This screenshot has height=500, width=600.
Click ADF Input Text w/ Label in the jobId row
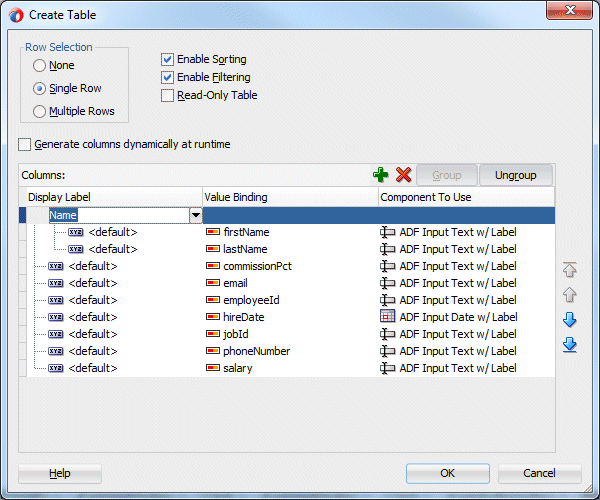(x=458, y=334)
